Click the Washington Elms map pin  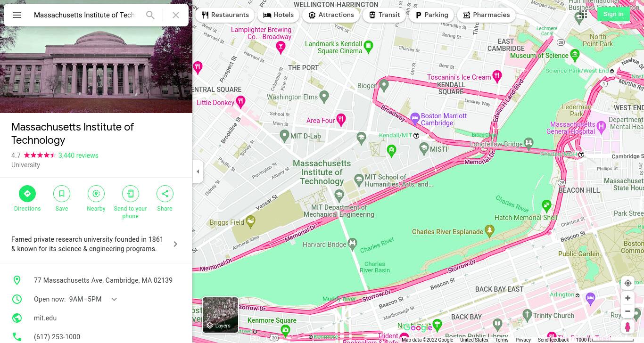pos(324,97)
